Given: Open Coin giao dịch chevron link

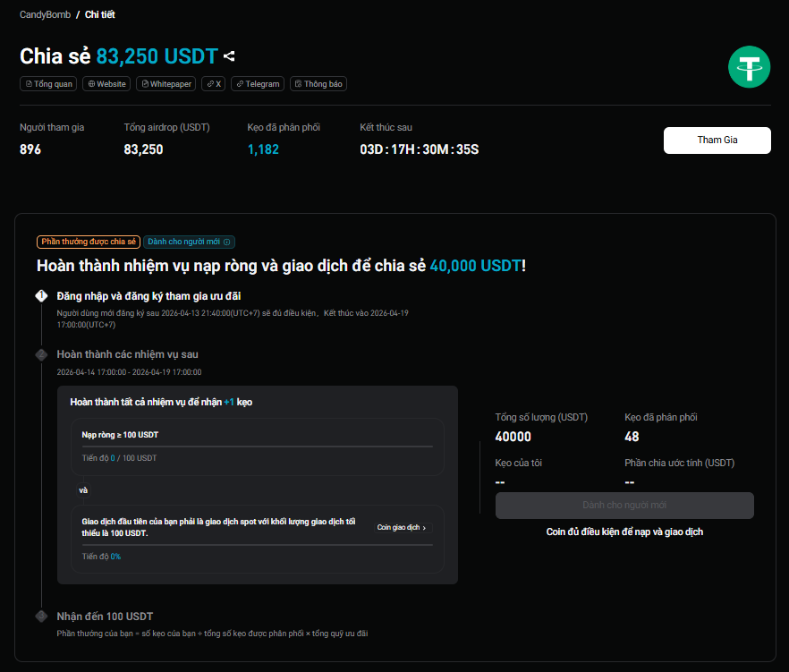Looking at the screenshot, I should pos(402,528).
